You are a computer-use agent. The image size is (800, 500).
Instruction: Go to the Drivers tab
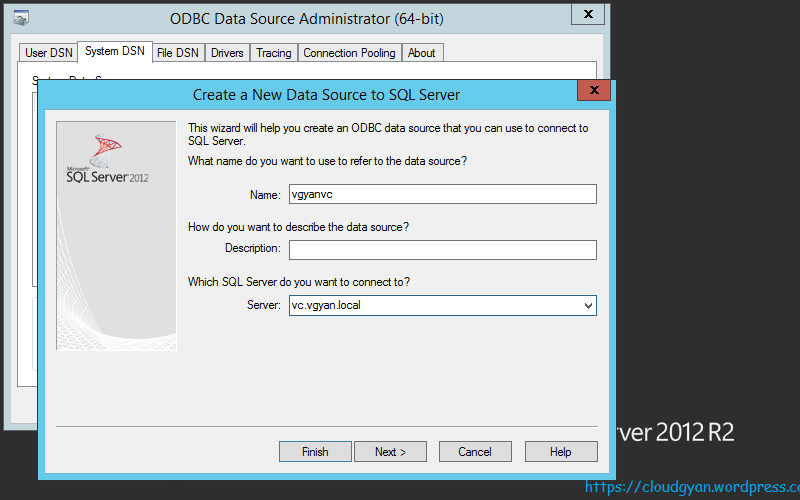(227, 53)
